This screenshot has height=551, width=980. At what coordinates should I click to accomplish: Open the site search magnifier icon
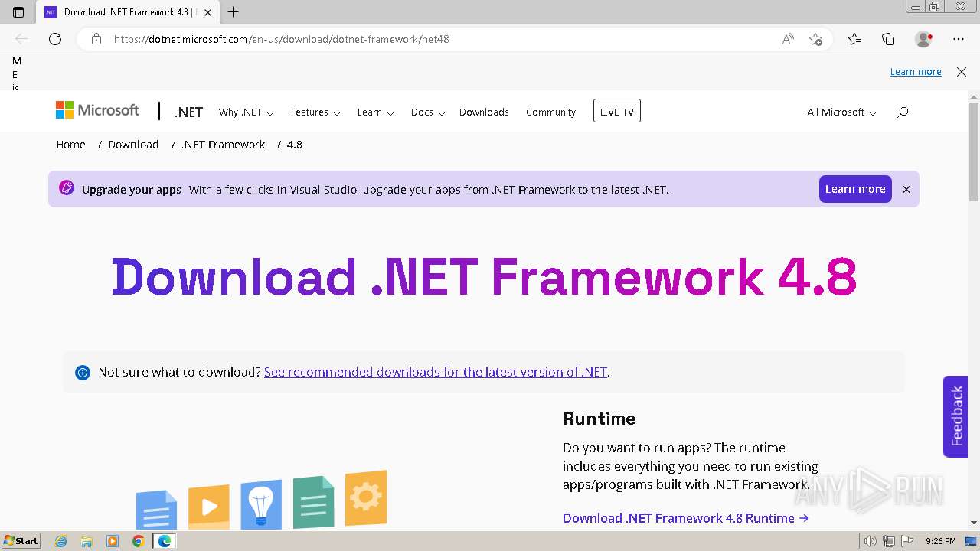point(902,112)
